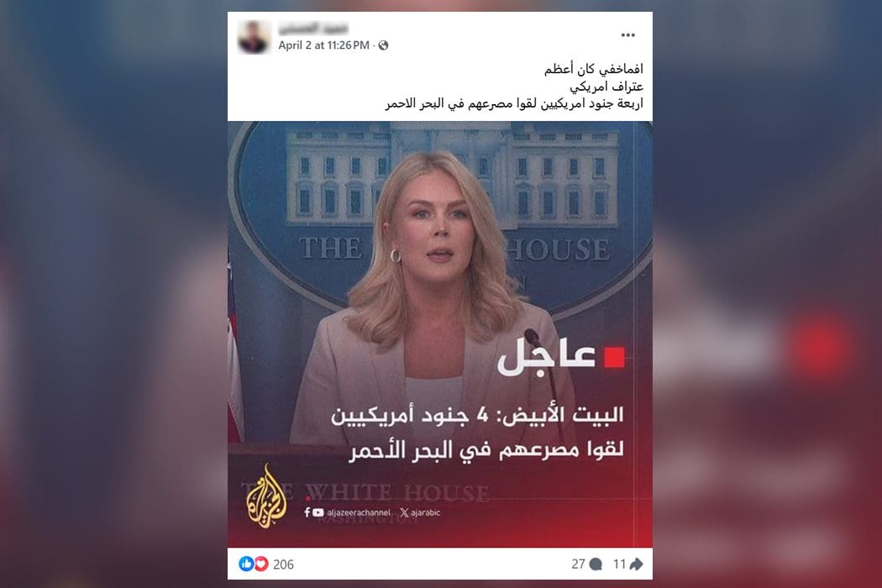Click the blurred profile picture of poster

point(253,37)
